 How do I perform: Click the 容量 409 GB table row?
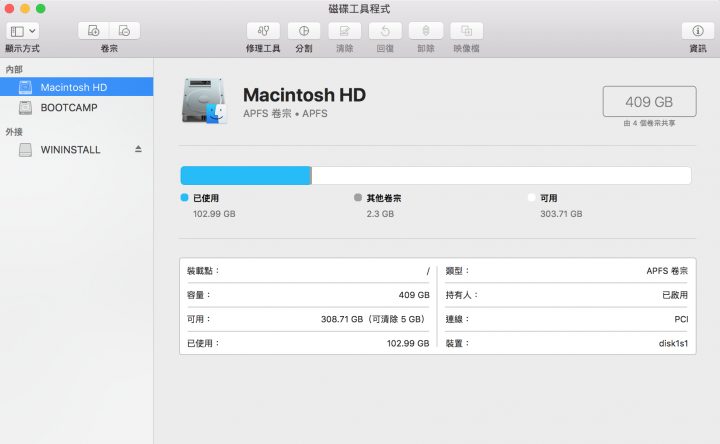[308, 295]
